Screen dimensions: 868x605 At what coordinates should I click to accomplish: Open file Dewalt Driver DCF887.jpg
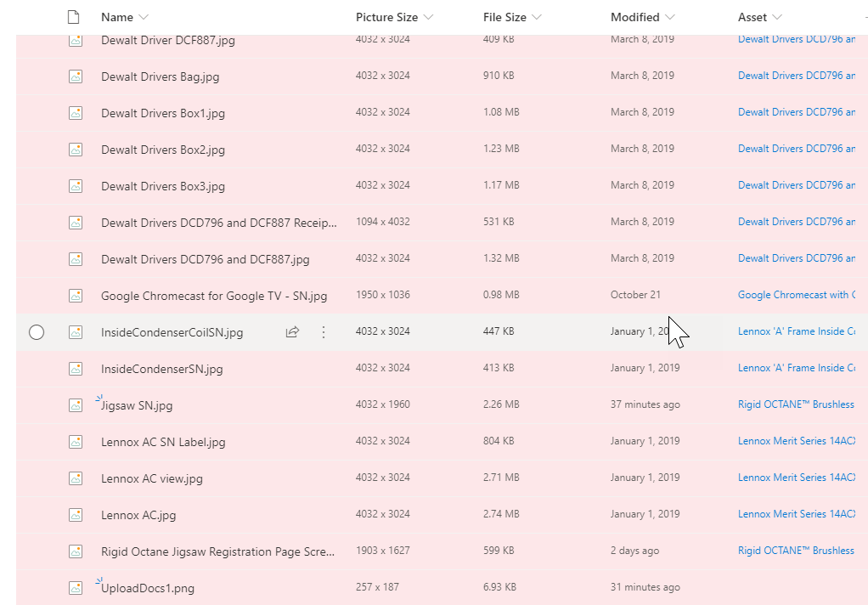click(x=167, y=40)
